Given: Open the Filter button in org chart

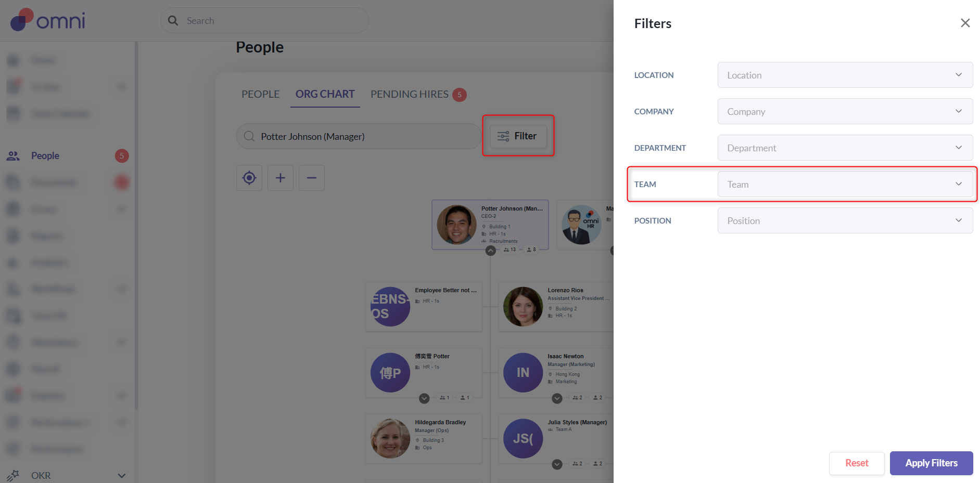Looking at the screenshot, I should pos(518,136).
